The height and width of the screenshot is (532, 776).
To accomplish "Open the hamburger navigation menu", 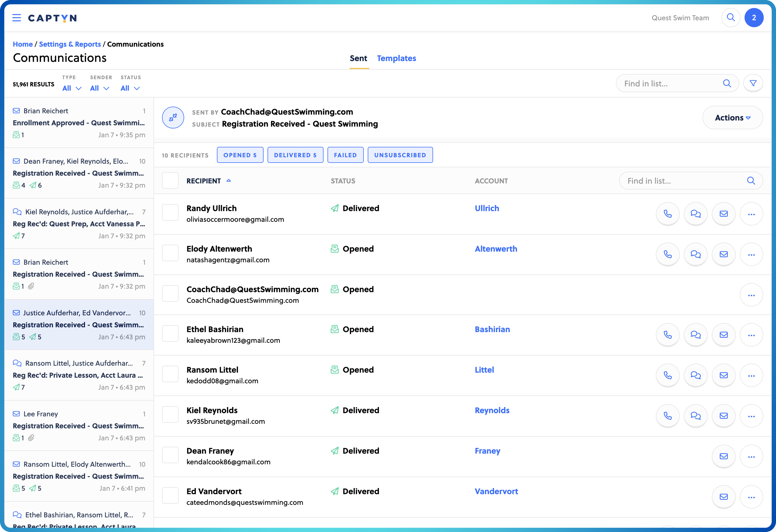I will (x=16, y=18).
